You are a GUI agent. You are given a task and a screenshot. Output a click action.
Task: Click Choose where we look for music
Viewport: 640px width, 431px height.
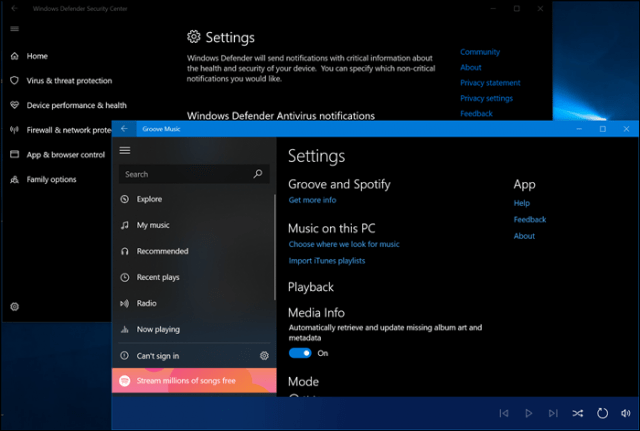[x=344, y=244]
